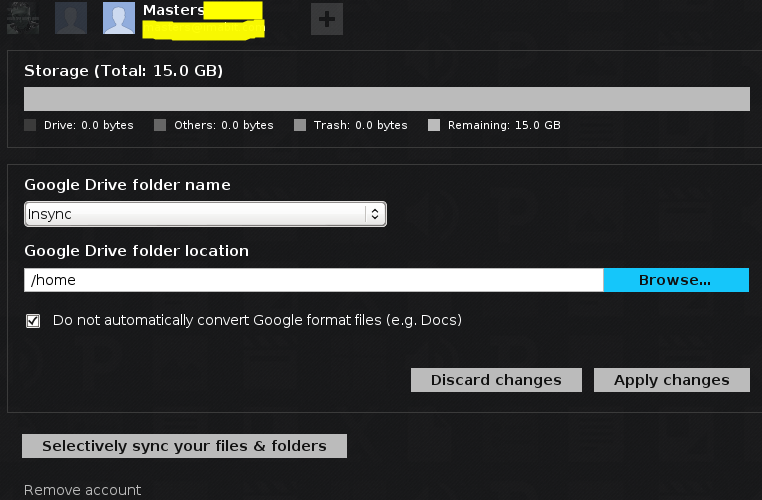
Task: Select the Masters account avatar
Action: pos(119,18)
